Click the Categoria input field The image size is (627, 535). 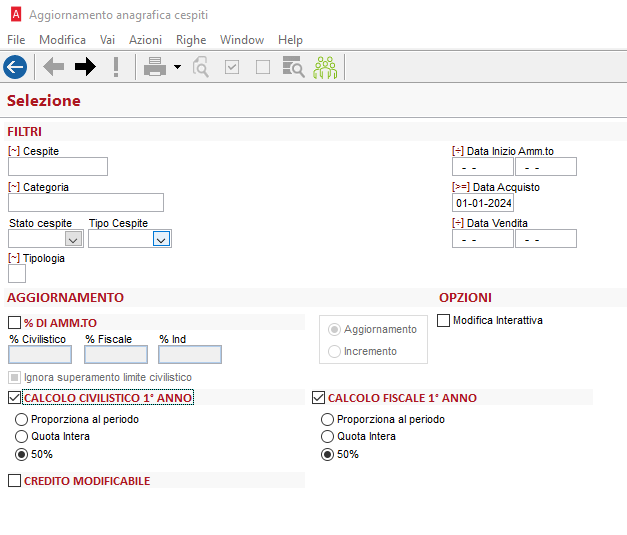point(86,202)
